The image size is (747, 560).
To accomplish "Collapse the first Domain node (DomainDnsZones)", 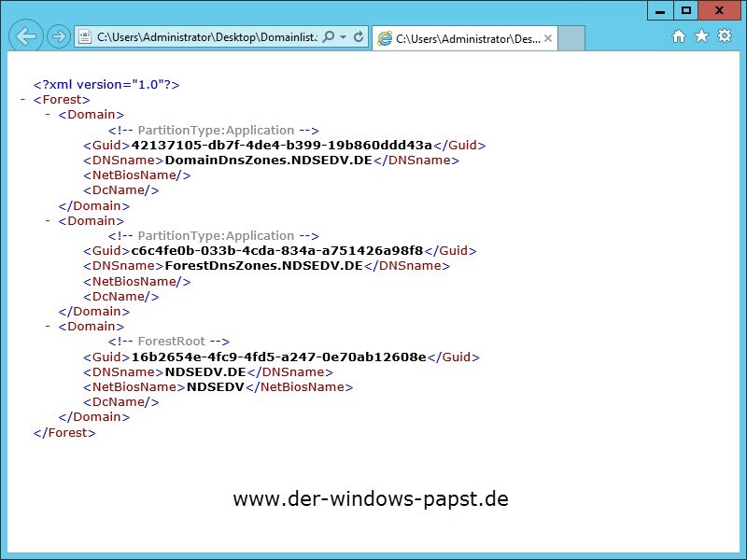I will coord(48,115).
